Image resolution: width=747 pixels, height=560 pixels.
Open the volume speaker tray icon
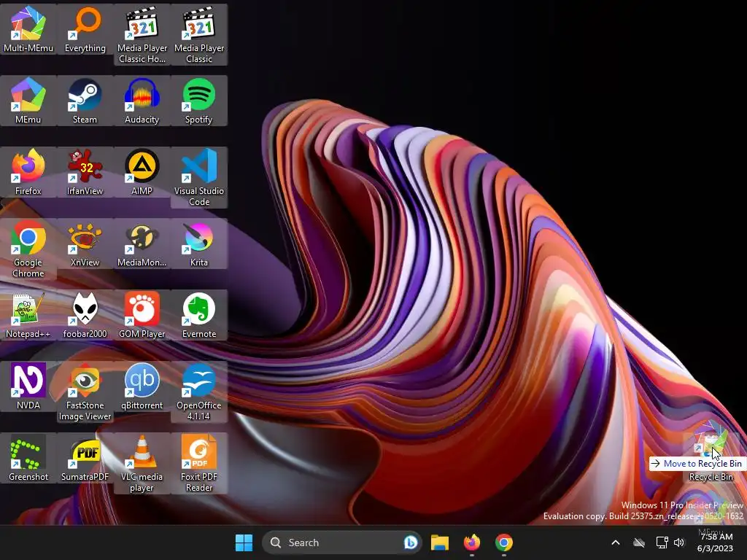679,542
